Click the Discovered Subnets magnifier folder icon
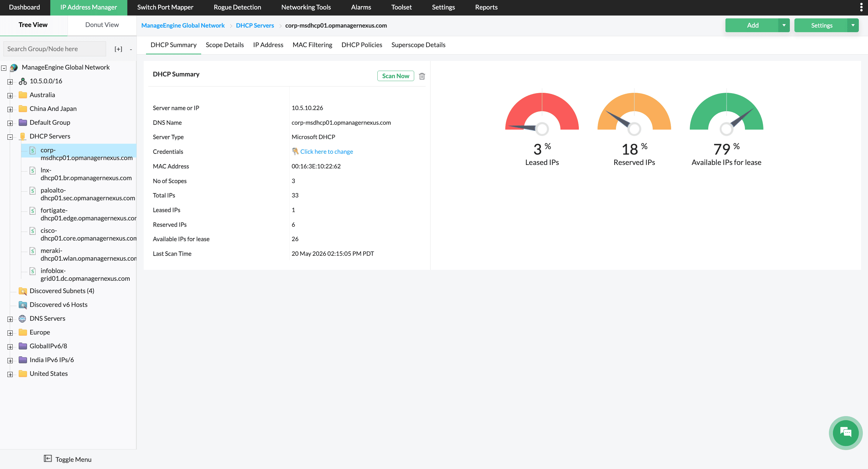Screen dimensions: 868x469 (x=23, y=291)
